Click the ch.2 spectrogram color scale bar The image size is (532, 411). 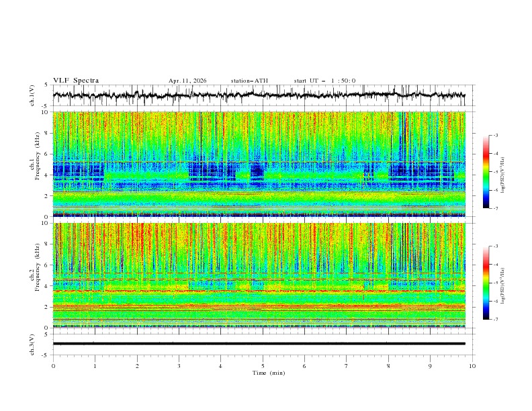pyautogui.click(x=486, y=283)
